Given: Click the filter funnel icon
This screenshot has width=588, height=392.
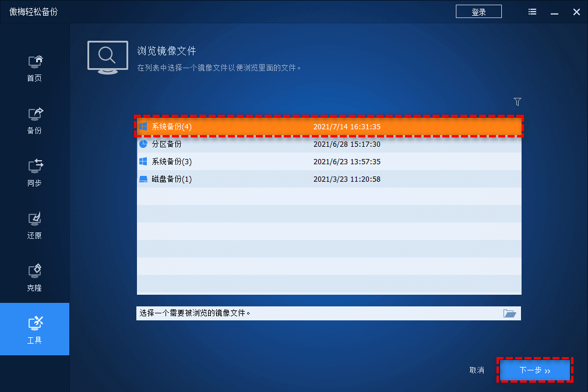Looking at the screenshot, I should pos(517,101).
